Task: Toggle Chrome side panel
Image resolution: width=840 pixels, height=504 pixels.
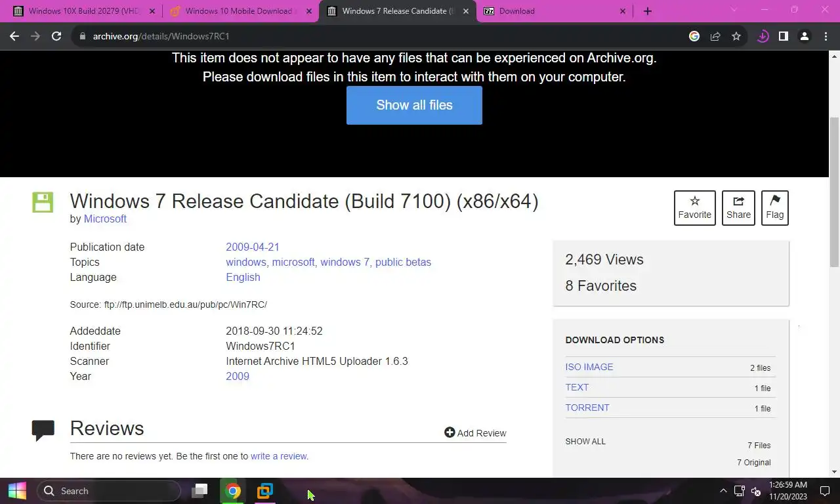Action: point(783,36)
